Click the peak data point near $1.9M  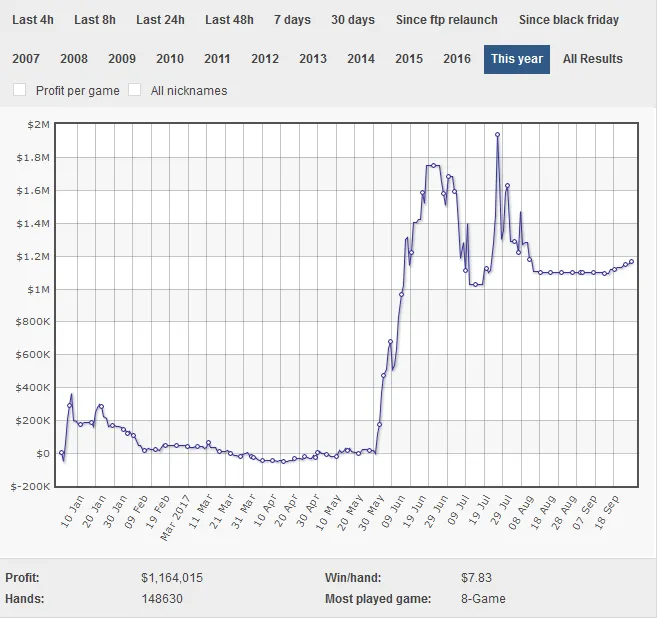point(497,134)
